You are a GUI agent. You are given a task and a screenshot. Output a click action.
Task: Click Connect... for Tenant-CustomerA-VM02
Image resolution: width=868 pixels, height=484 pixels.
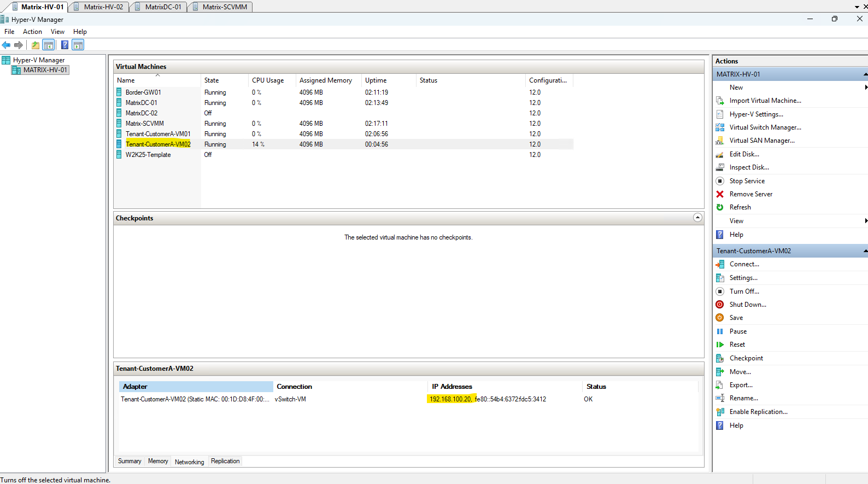pos(744,264)
